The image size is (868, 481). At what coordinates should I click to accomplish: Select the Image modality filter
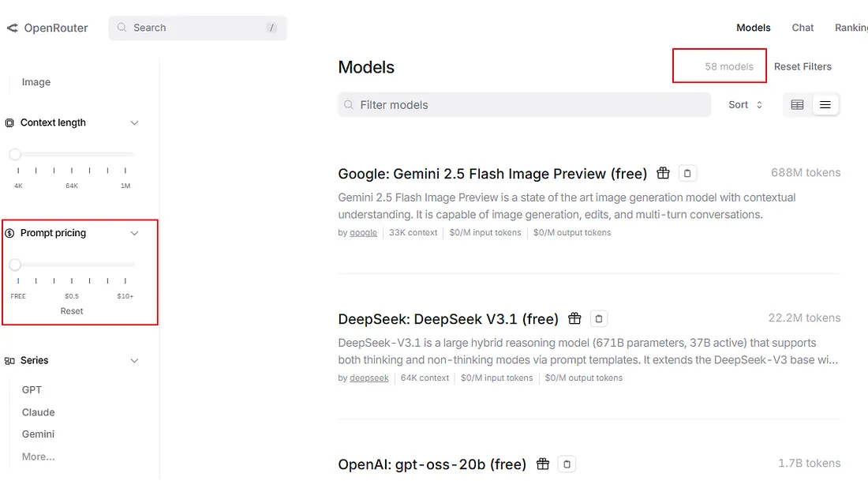tap(36, 82)
